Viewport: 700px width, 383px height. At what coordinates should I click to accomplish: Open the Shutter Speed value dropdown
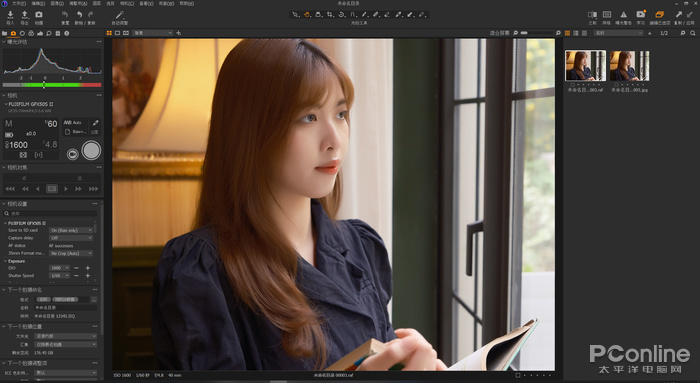click(x=59, y=275)
